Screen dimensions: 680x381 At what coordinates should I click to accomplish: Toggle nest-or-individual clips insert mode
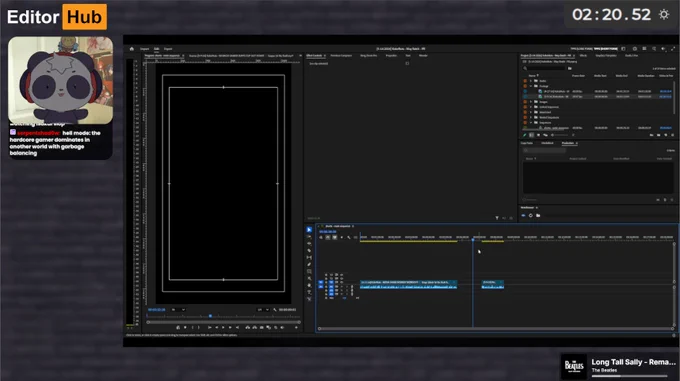(x=321, y=238)
